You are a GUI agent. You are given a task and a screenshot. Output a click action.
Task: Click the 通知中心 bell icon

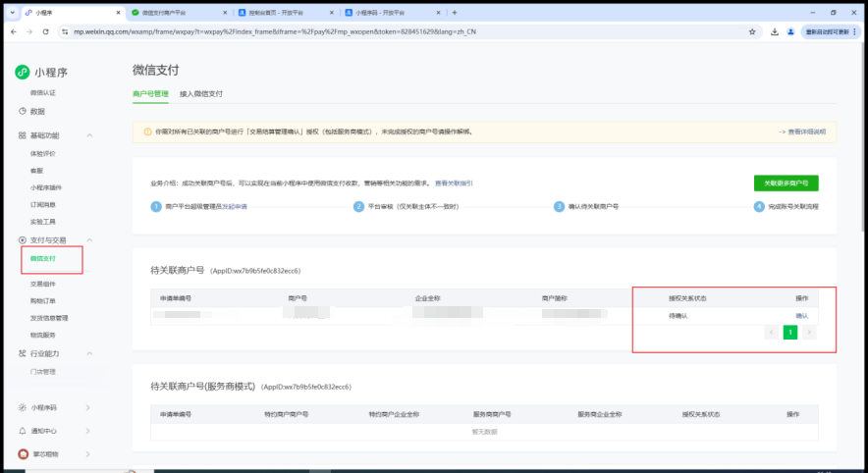click(x=23, y=431)
